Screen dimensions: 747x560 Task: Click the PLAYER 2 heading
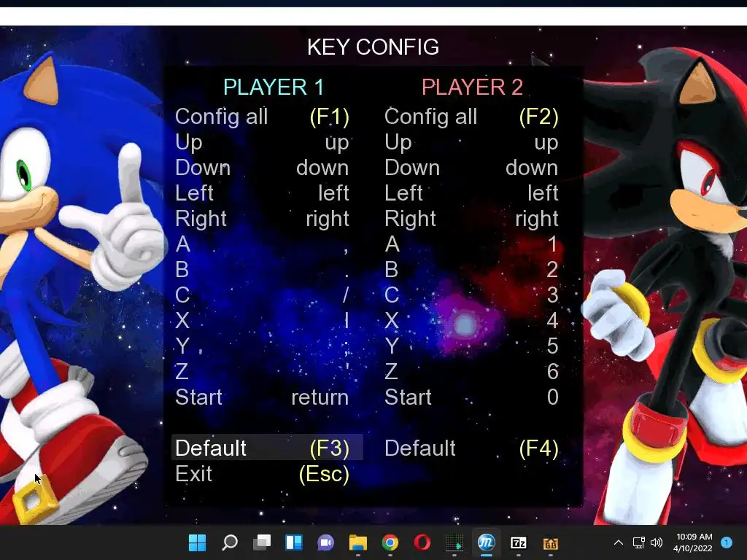[472, 87]
